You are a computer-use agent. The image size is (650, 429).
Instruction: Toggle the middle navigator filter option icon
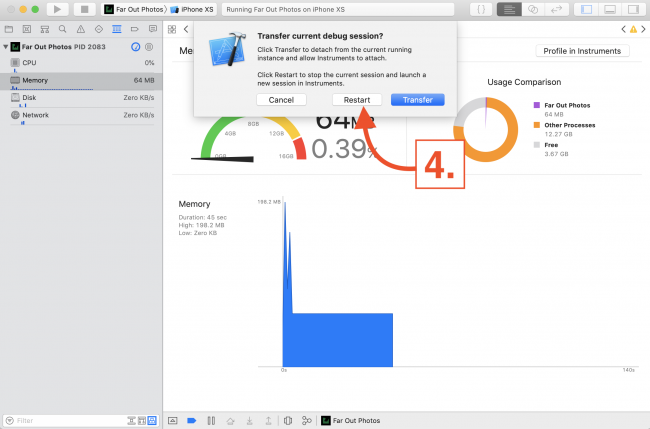[x=142, y=420]
